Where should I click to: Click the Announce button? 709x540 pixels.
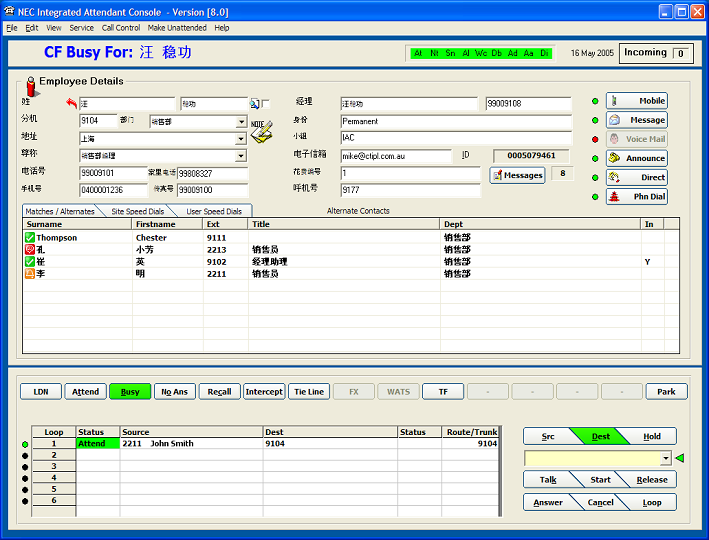click(x=637, y=158)
